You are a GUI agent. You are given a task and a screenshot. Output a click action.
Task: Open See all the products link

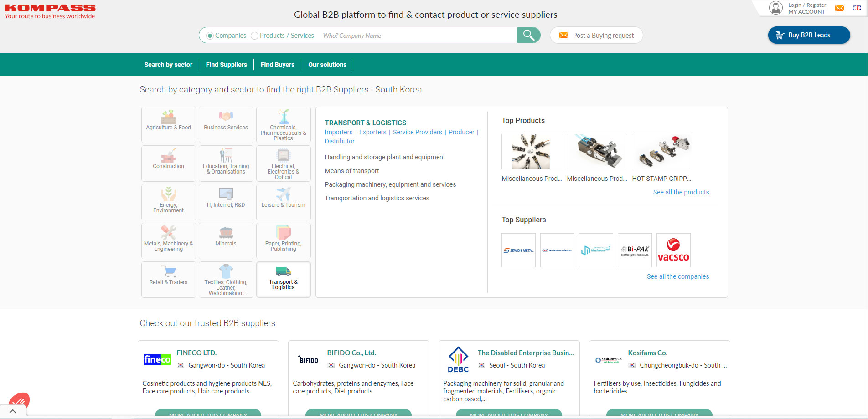tap(681, 192)
